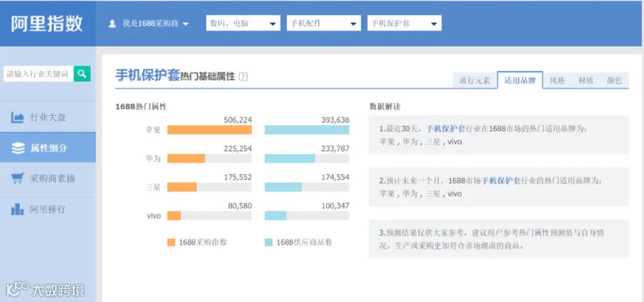Click the green search magnifier icon

click(82, 74)
